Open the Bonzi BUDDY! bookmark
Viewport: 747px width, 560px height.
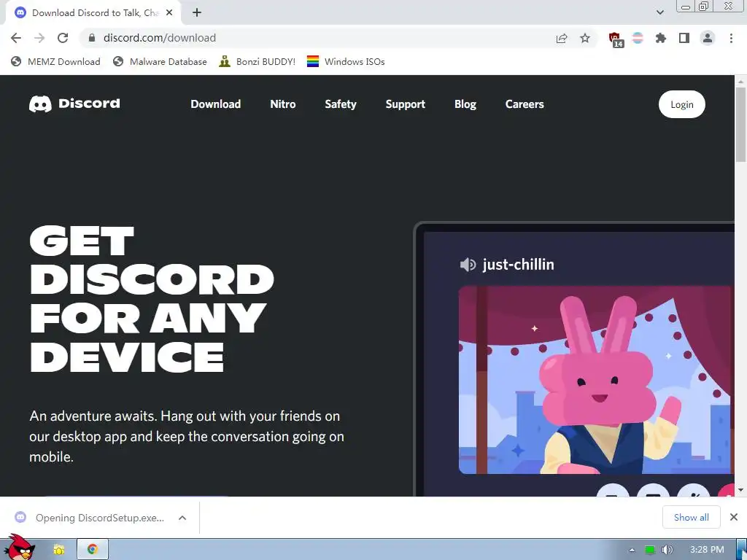pyautogui.click(x=258, y=61)
